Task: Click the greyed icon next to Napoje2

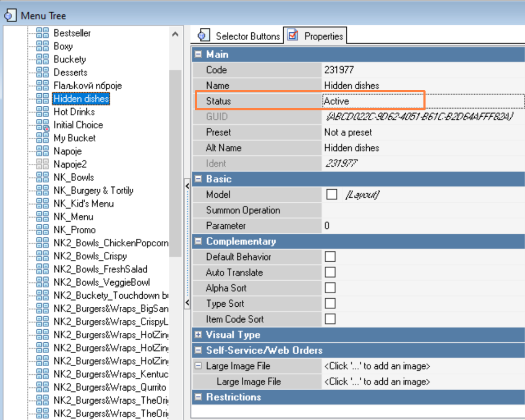Action: point(42,164)
